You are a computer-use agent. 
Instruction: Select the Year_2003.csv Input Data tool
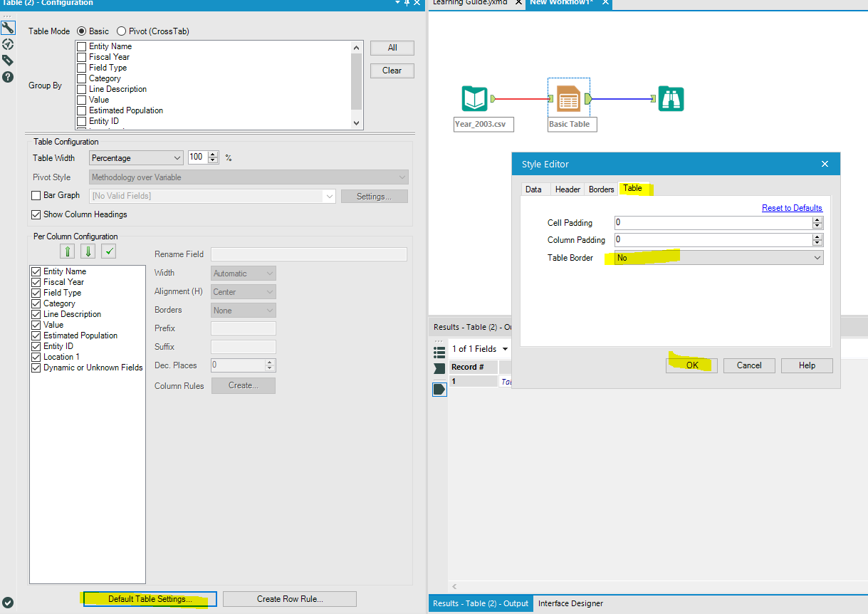pos(475,98)
